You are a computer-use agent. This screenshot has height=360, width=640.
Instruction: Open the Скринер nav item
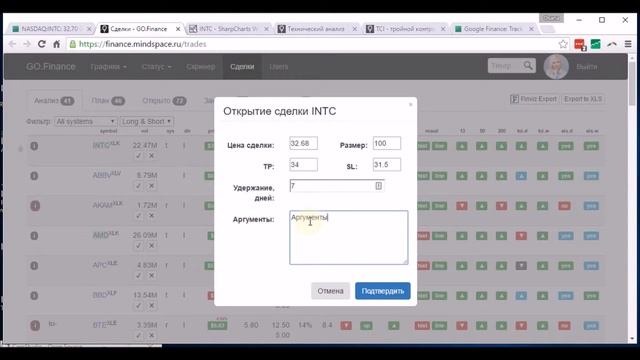pos(200,67)
